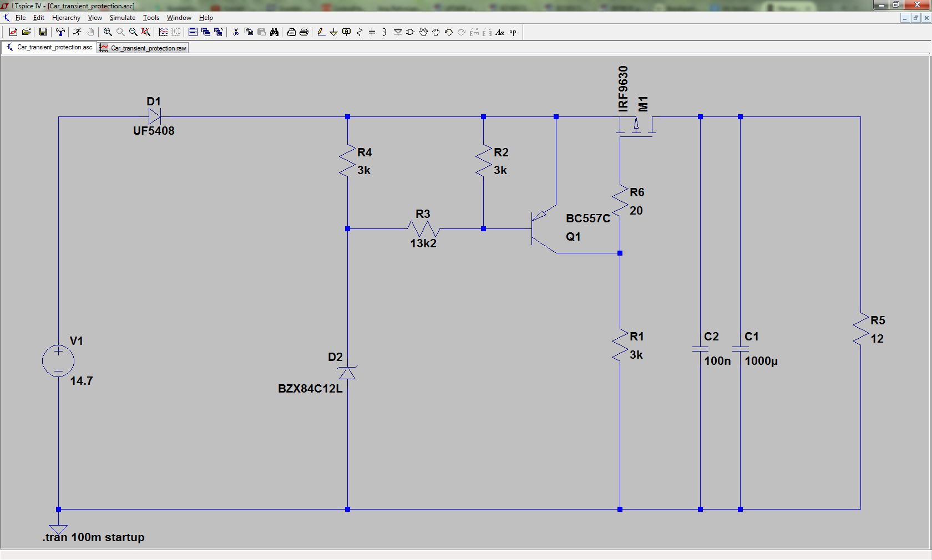
Task: Click the 1000µ value of C1
Action: [761, 361]
